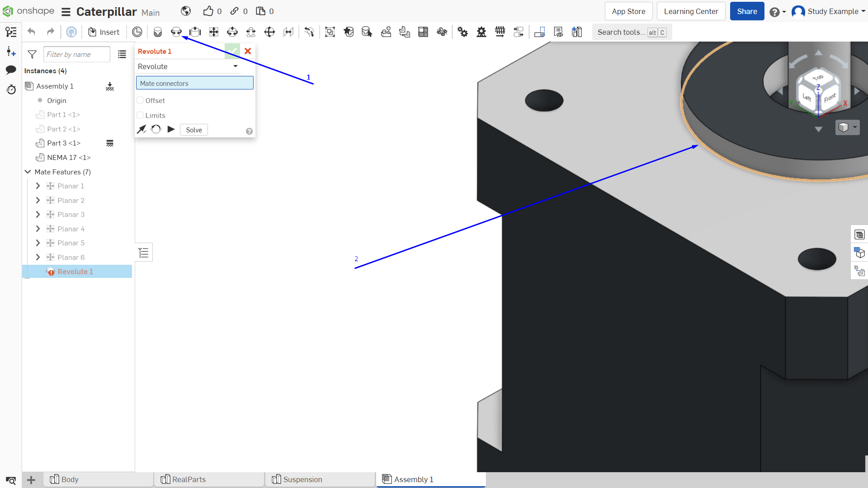Click the flip primary axis icon
This screenshot has width=868, height=488.
[x=142, y=130]
